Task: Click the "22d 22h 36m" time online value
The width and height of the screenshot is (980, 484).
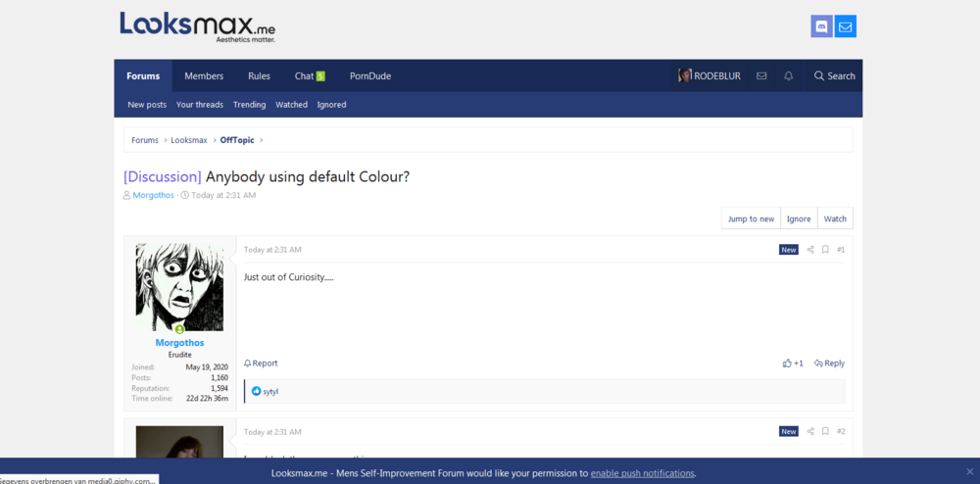Action: [207, 399]
